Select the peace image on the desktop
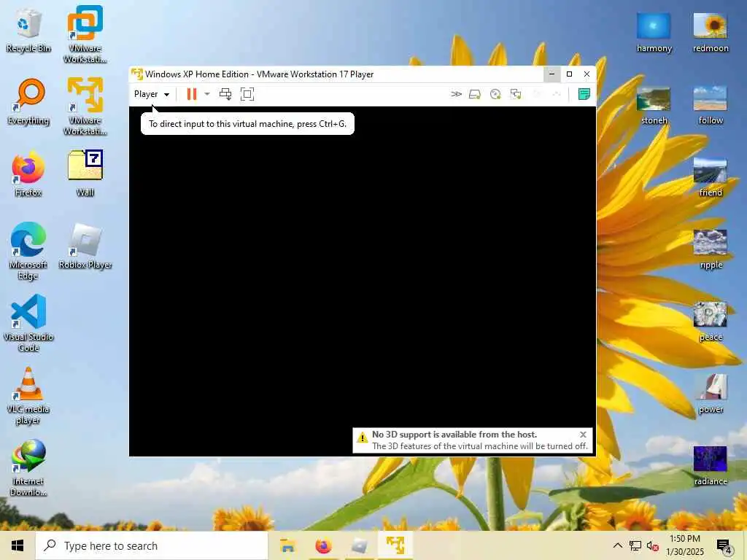747x560 pixels. click(711, 322)
